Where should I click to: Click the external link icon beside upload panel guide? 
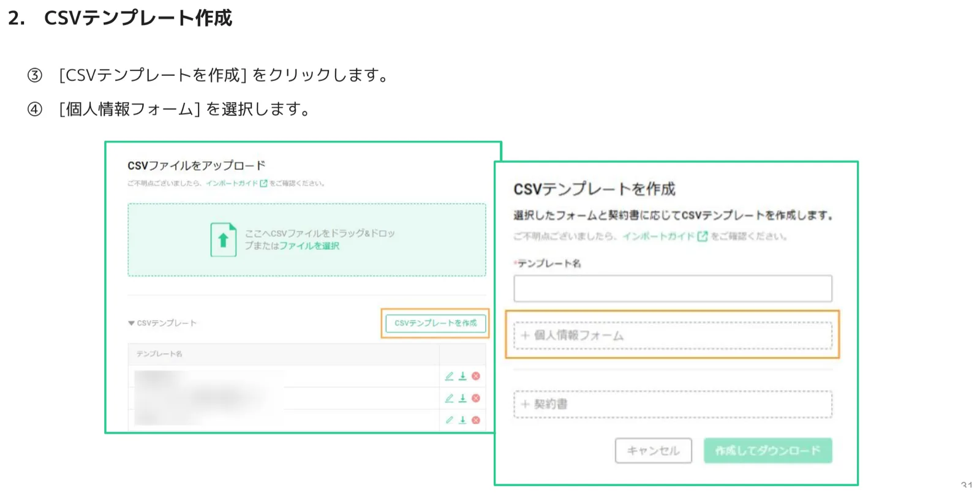coord(264,183)
